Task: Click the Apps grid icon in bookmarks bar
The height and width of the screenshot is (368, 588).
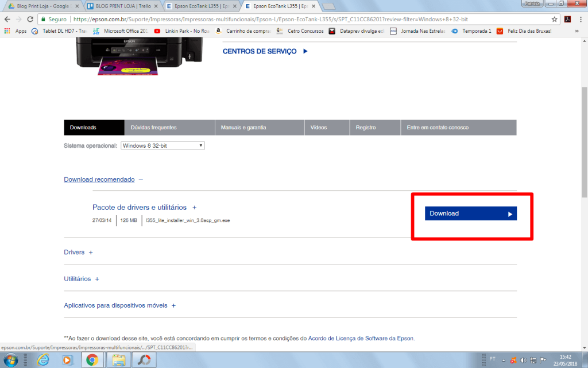Action: pyautogui.click(x=7, y=31)
